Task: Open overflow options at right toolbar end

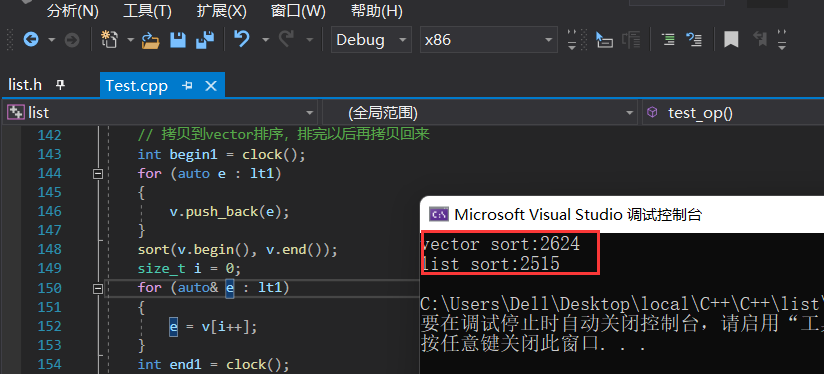Action: (782, 40)
